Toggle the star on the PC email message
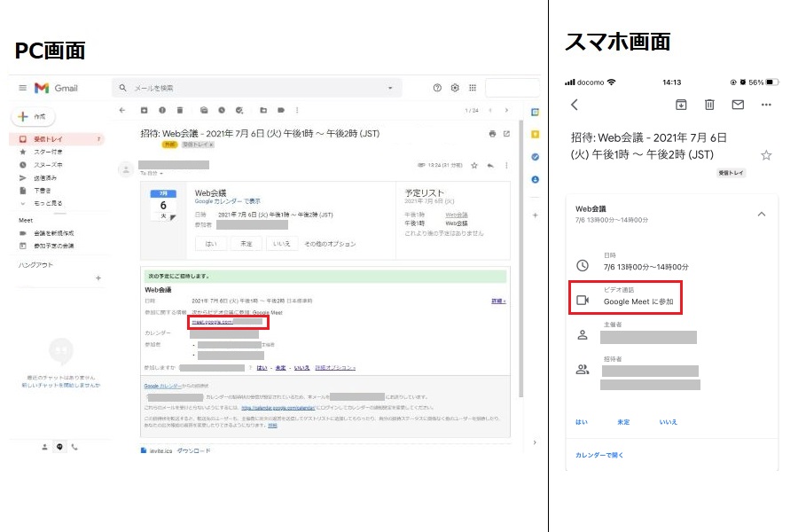Viewport: 798px width, 532px height. (474, 165)
